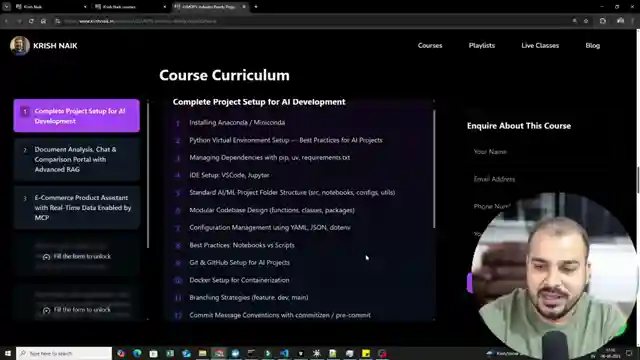Open Playlists in the navigation menu
The width and height of the screenshot is (640, 360).
482,46
